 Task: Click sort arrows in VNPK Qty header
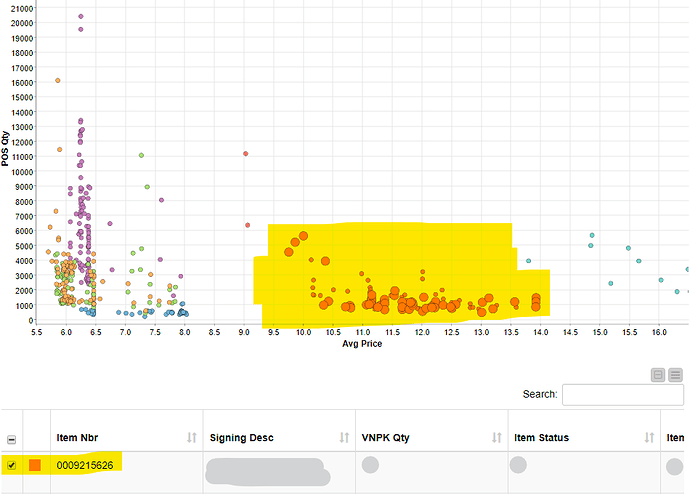[x=496, y=437]
